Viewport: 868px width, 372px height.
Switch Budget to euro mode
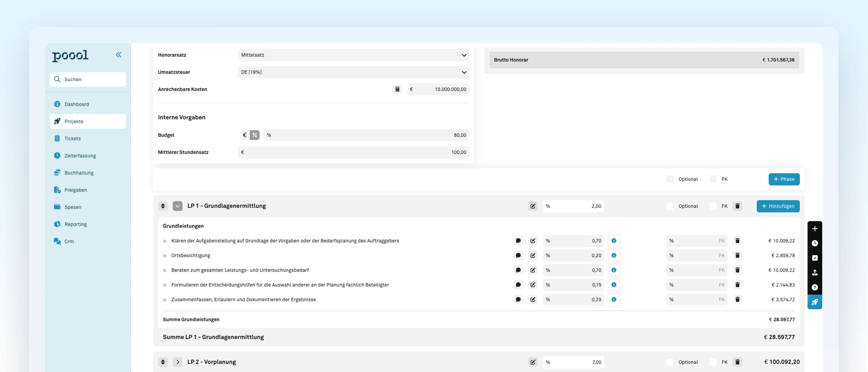click(245, 135)
